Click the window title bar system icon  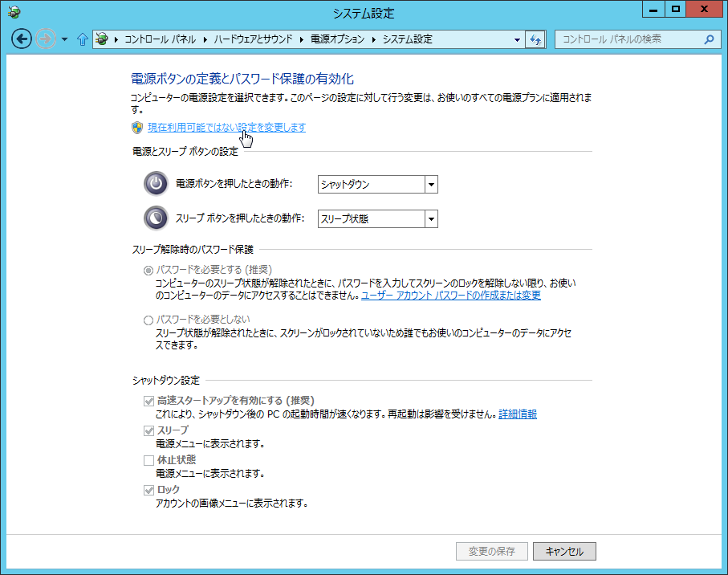(14, 12)
